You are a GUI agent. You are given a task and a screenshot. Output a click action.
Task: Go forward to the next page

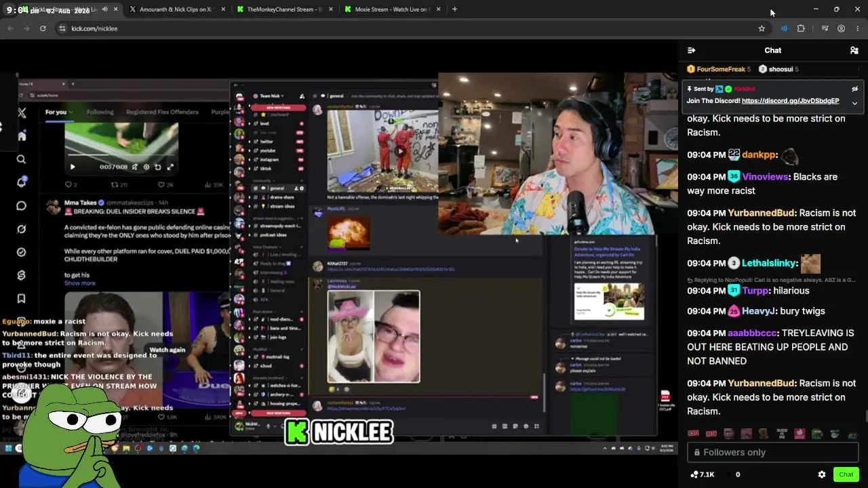pos(26,28)
